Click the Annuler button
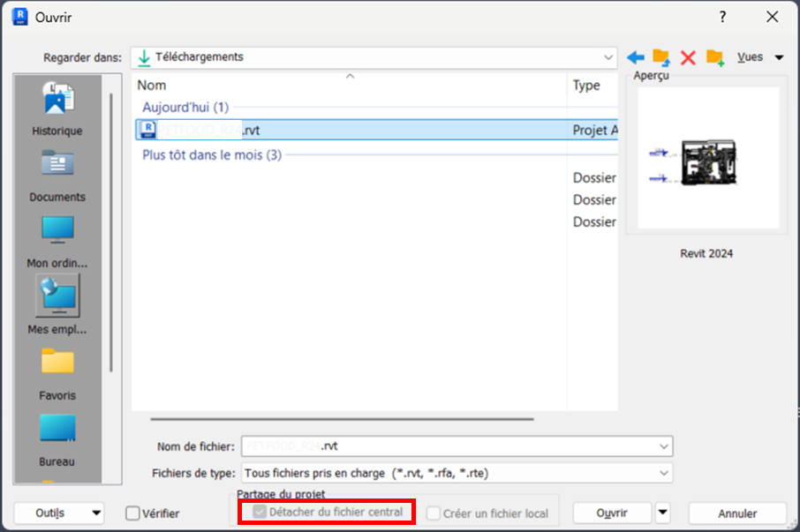This screenshot has width=800, height=532. pyautogui.click(x=736, y=513)
